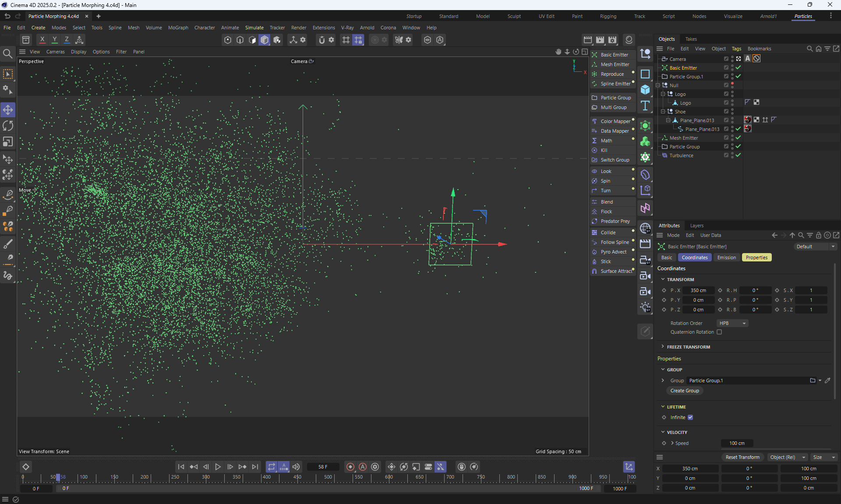
Task: Open the Rotation Order HPB dropdown
Action: pyautogui.click(x=732, y=323)
